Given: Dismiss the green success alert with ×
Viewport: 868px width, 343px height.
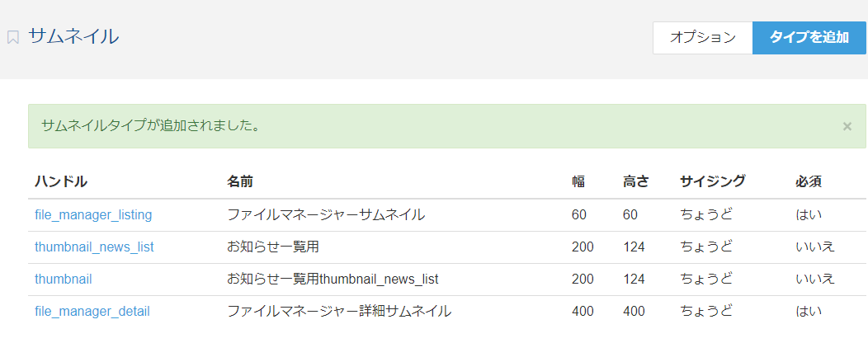Looking at the screenshot, I should click(847, 126).
